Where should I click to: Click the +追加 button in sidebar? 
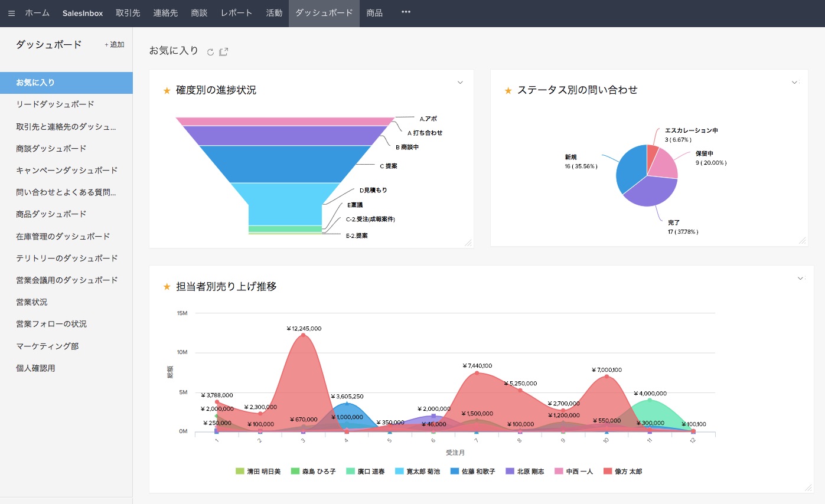click(115, 45)
